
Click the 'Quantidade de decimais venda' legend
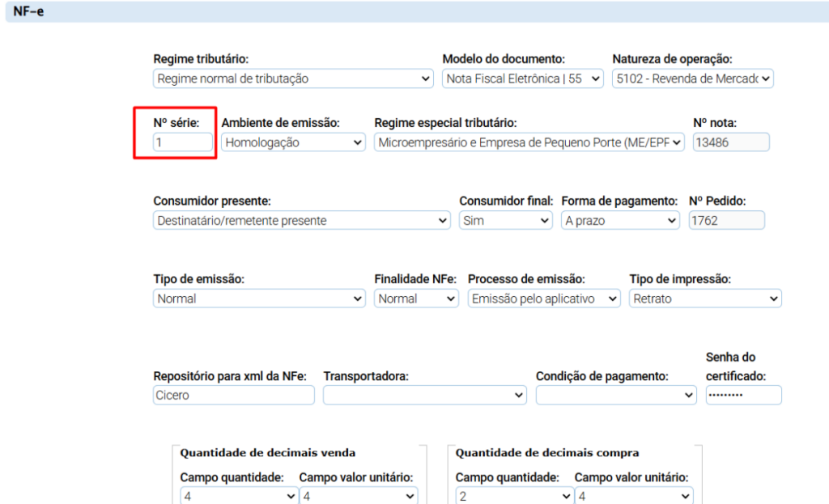(x=267, y=453)
